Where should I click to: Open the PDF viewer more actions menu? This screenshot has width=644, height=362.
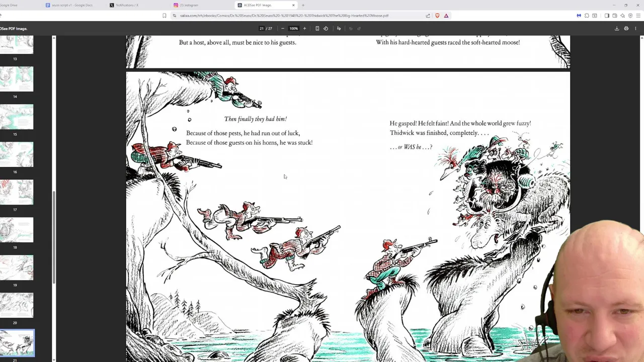tap(636, 28)
